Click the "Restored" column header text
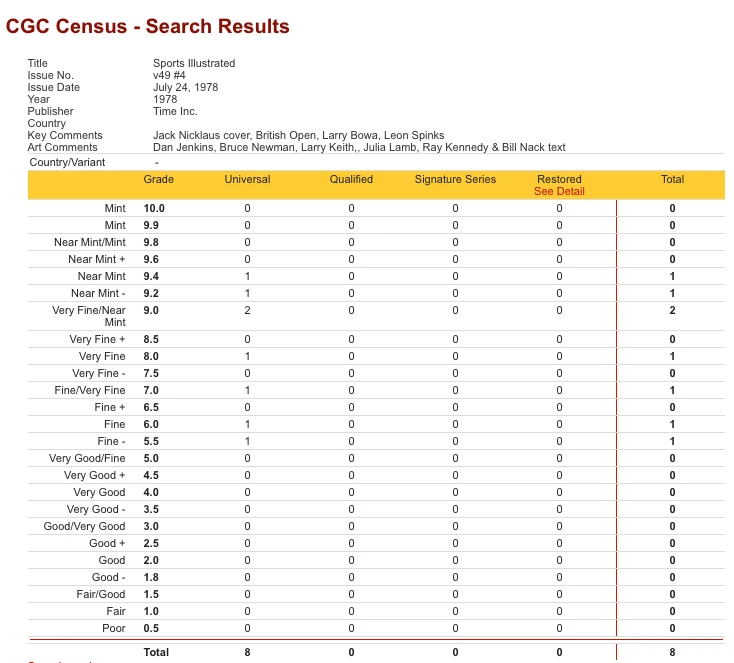This screenshot has width=734, height=663. point(559,179)
